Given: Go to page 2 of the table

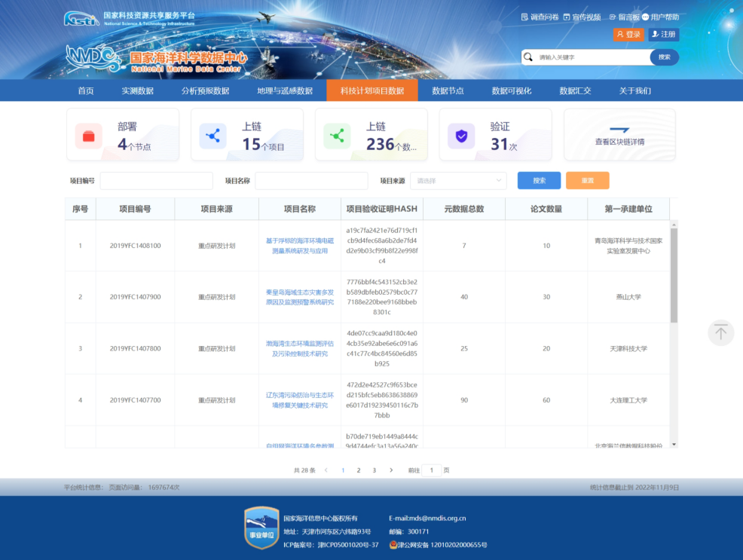Looking at the screenshot, I should click(358, 470).
